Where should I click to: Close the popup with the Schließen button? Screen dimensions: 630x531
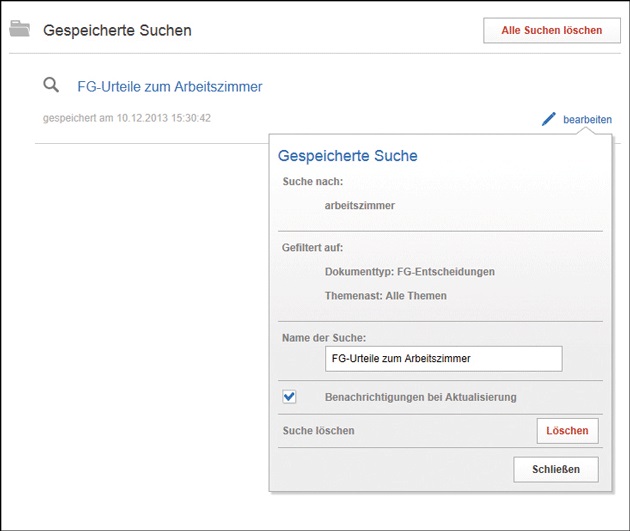coord(556,469)
